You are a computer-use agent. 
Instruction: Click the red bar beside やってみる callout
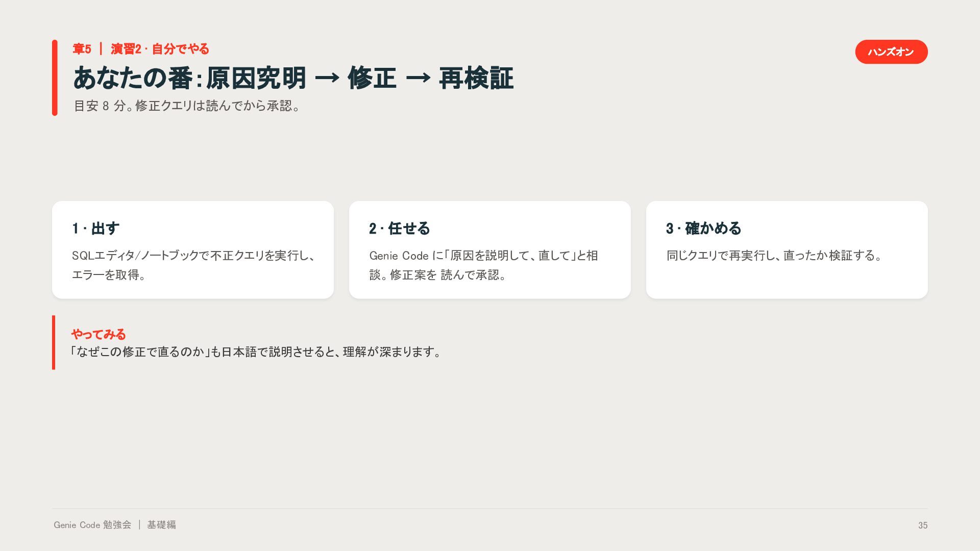[x=54, y=342]
